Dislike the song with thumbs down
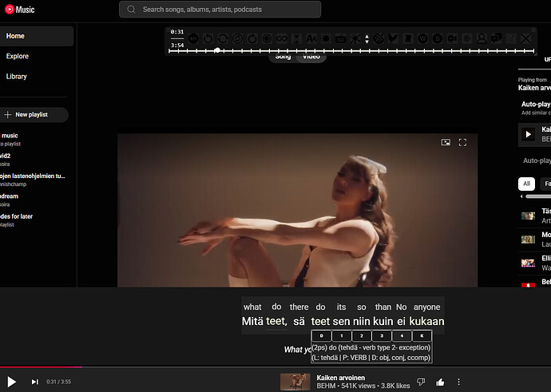The height and width of the screenshot is (392, 551). (421, 382)
